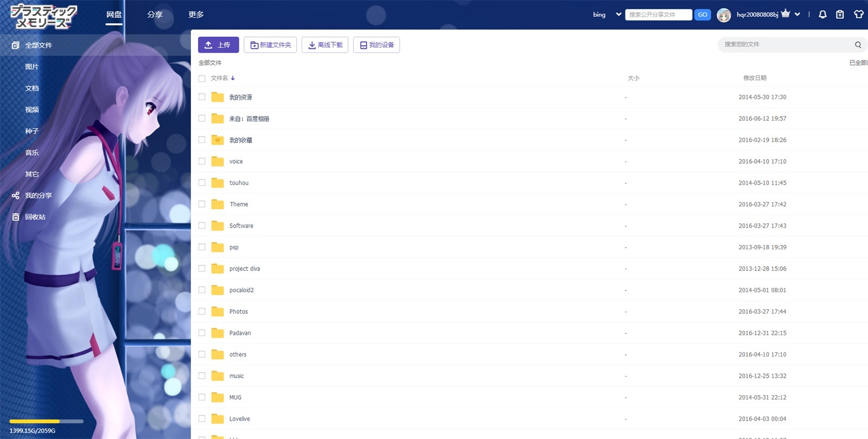Click the 我的设备 button
Viewport: 868px width, 439px height.
(376, 45)
